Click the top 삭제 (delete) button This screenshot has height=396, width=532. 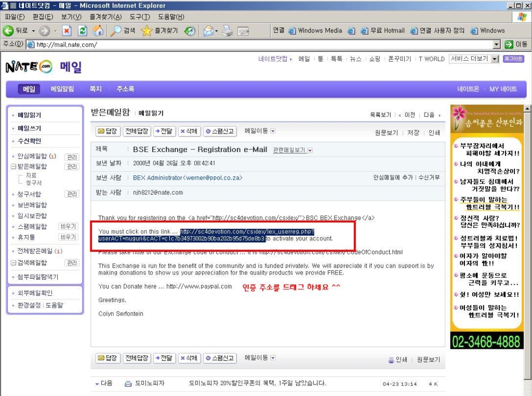tap(189, 131)
